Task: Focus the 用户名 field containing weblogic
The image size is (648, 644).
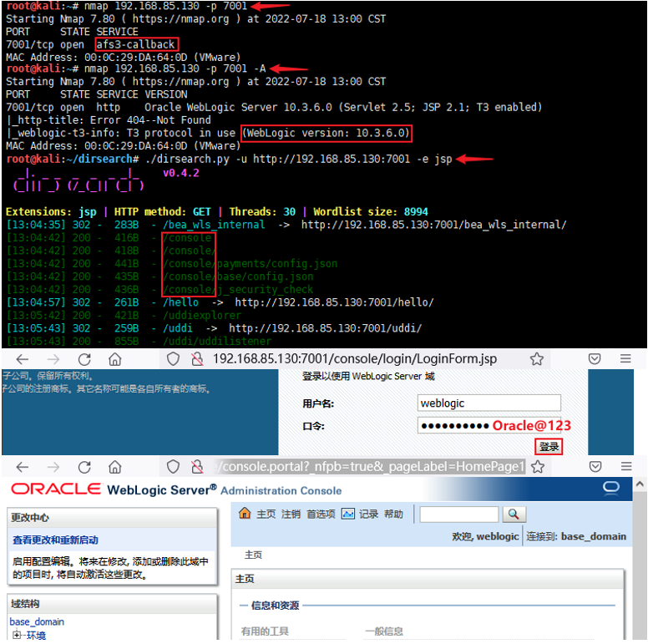Action: pyautogui.click(x=489, y=403)
